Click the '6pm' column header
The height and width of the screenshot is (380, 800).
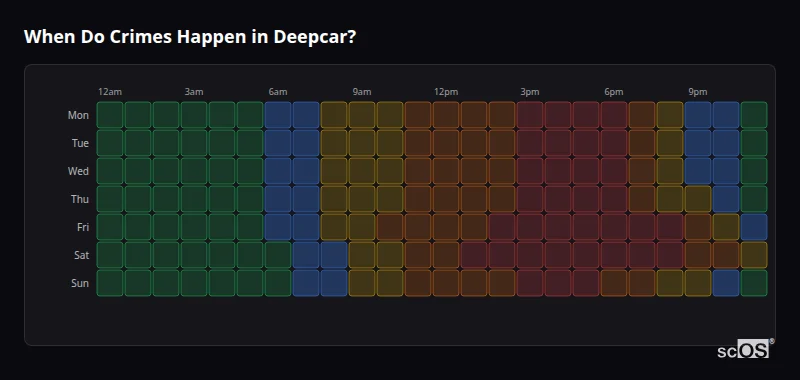tap(614, 92)
